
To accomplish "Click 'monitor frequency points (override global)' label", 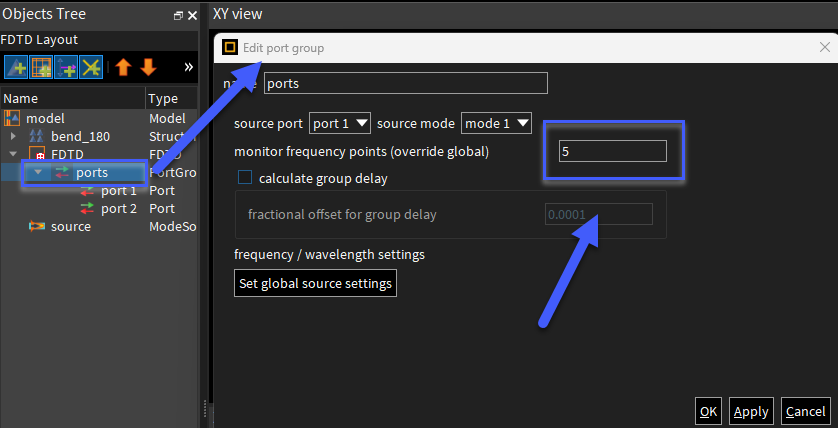I will 361,152.
